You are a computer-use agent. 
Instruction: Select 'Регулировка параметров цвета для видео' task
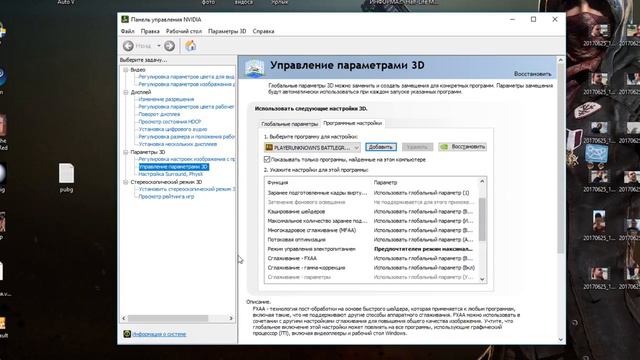[x=187, y=77]
